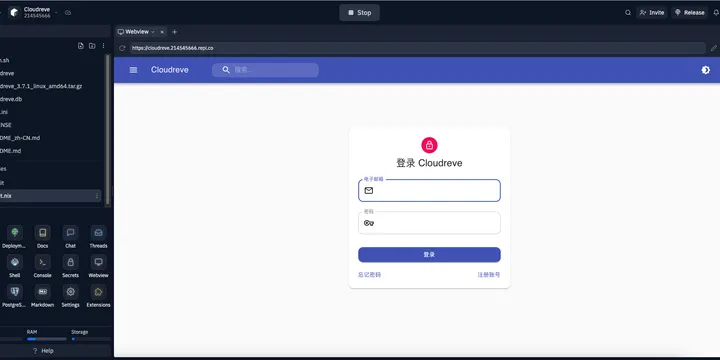The width and height of the screenshot is (720, 360).
Task: Open the file panel three-dot menu
Action: pos(103,46)
